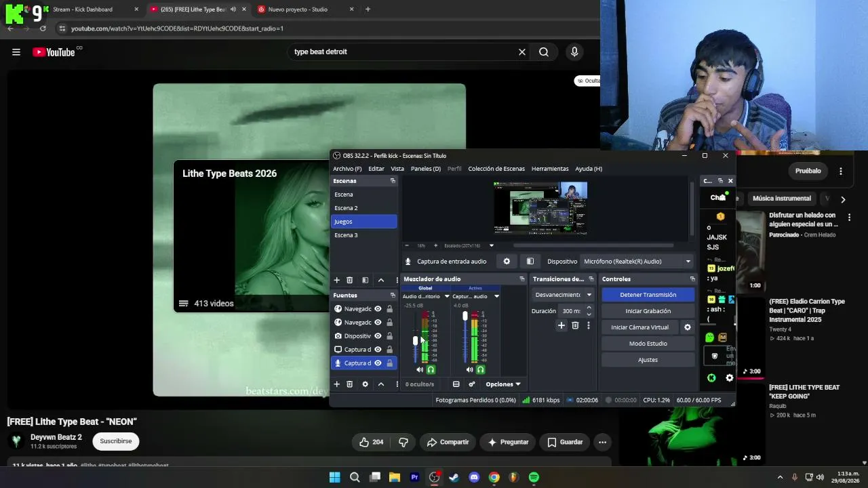Open properties gear for Captura de entrada audio
This screenshot has width=868, height=488.
click(x=507, y=262)
